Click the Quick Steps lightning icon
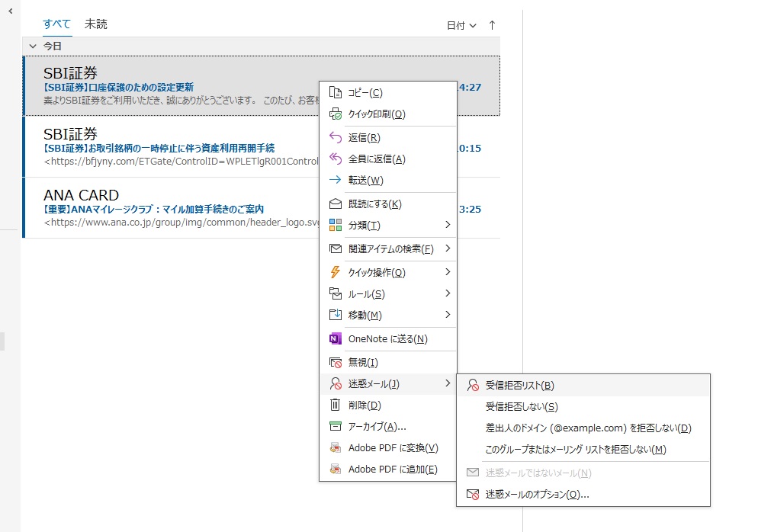The image size is (758, 532). [335, 272]
